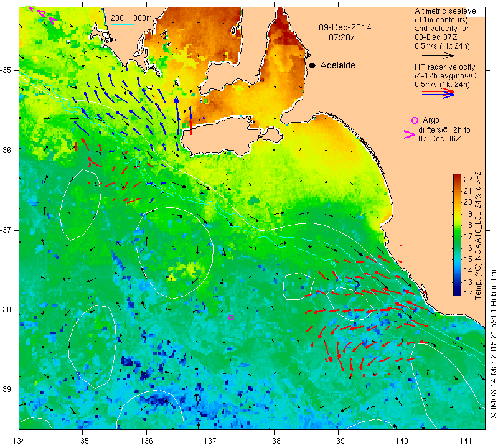Click the latitude label -35
Image resolution: width=498 pixels, height=448 pixels.
(x=8, y=70)
